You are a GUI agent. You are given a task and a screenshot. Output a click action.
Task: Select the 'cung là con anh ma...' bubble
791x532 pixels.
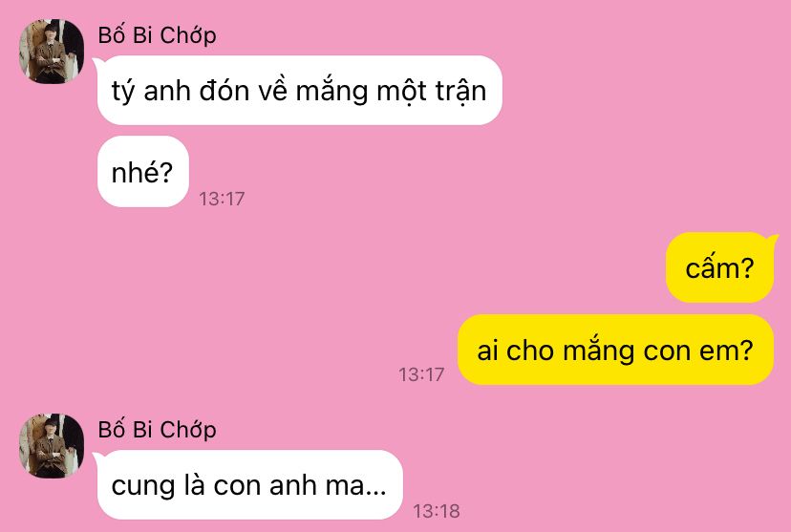tap(249, 484)
